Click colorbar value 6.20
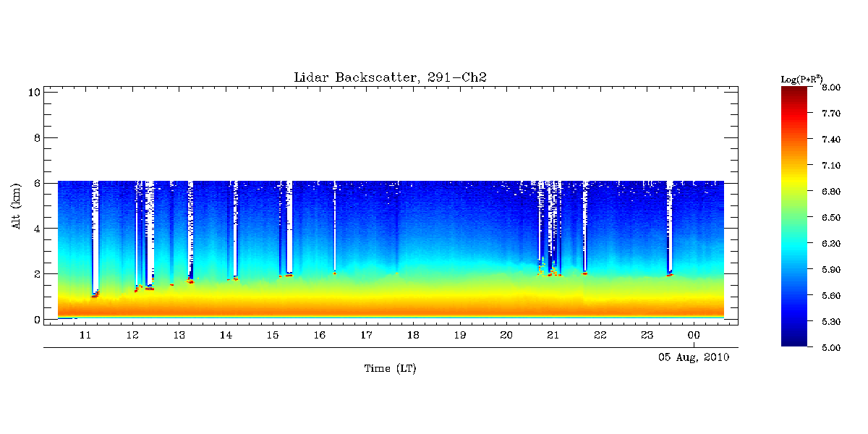The width and height of the screenshot is (868, 434). 831,244
